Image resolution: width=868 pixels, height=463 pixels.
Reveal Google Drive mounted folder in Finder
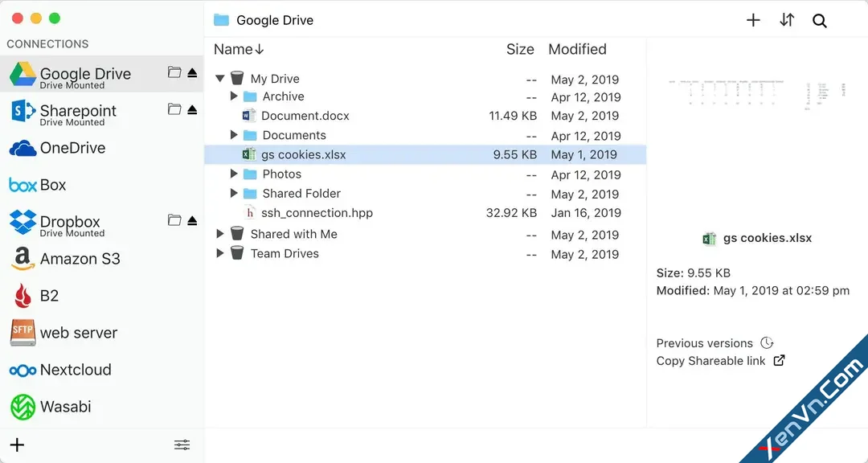174,72
